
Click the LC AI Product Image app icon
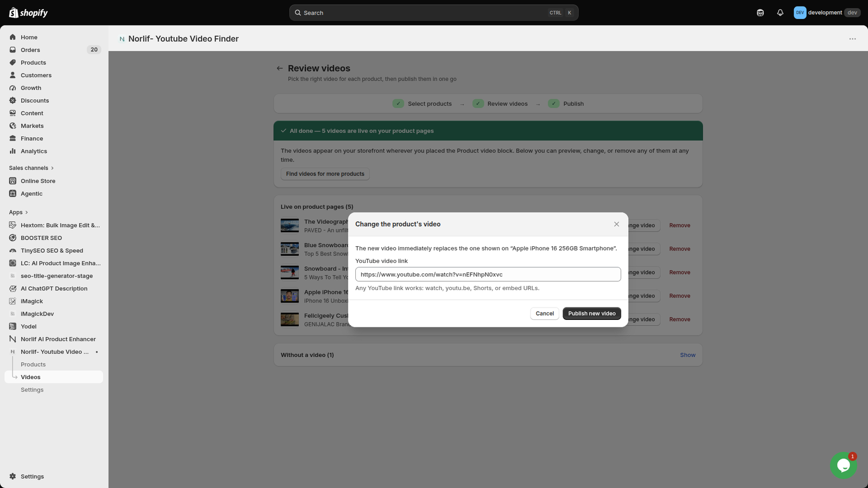point(13,263)
